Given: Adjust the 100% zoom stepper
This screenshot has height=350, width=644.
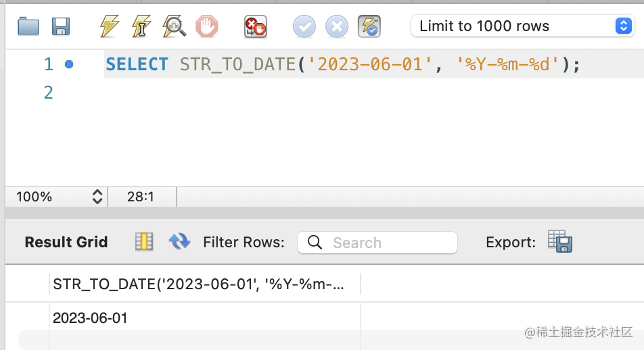Looking at the screenshot, I should [97, 197].
